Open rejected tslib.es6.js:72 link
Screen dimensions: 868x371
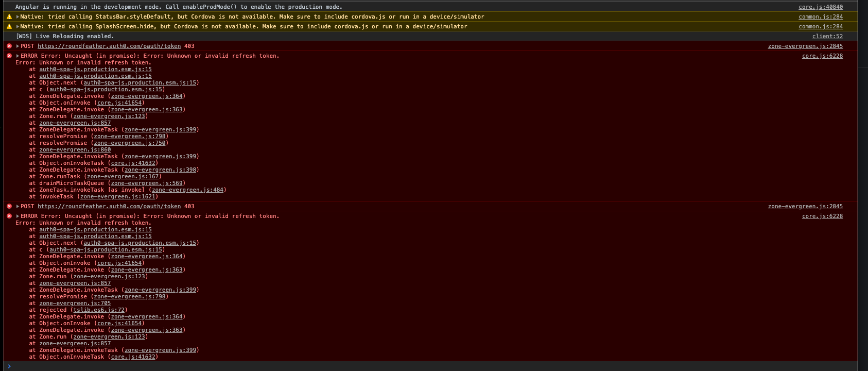pos(99,310)
